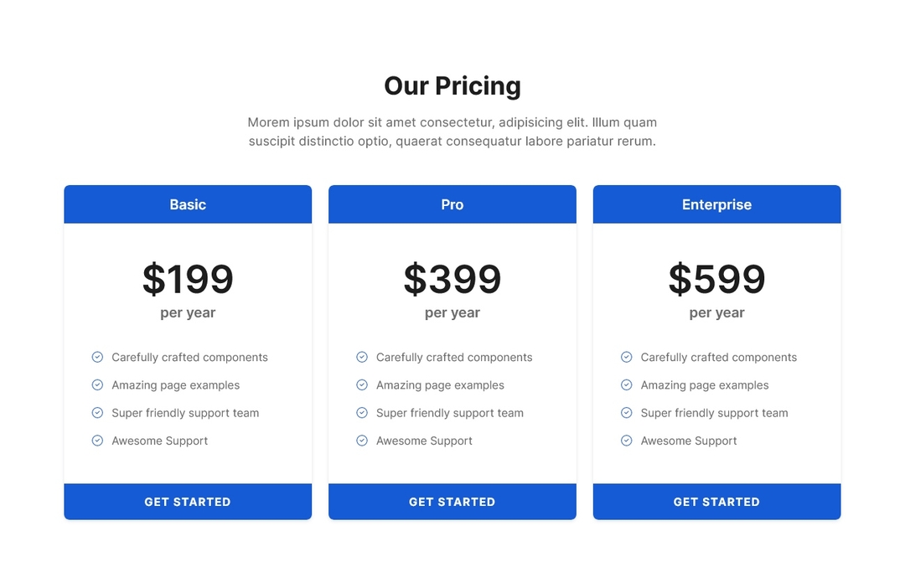Click the Our Pricing heading
This screenshot has width=905, height=588.
(x=452, y=85)
